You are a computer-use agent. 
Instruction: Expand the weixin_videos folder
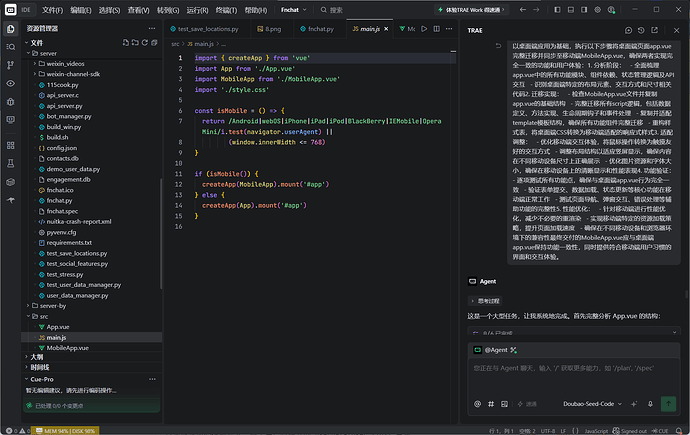(x=35, y=64)
